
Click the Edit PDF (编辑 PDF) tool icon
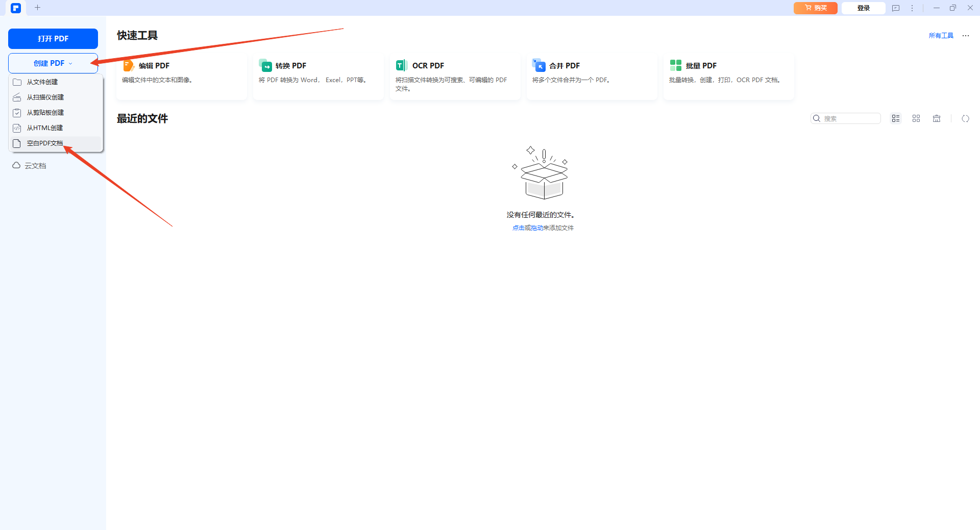coord(129,65)
